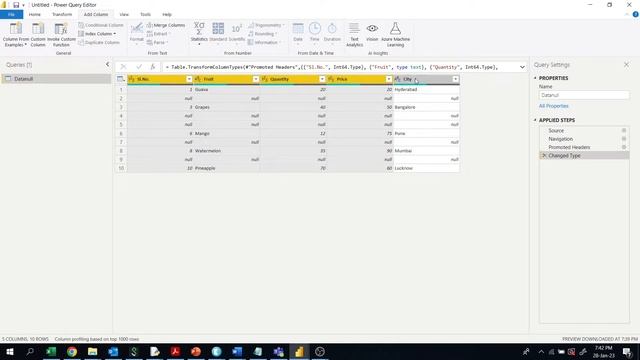This screenshot has height=360, width=640.
Task: Click the fx function icon
Action: tap(153, 67)
